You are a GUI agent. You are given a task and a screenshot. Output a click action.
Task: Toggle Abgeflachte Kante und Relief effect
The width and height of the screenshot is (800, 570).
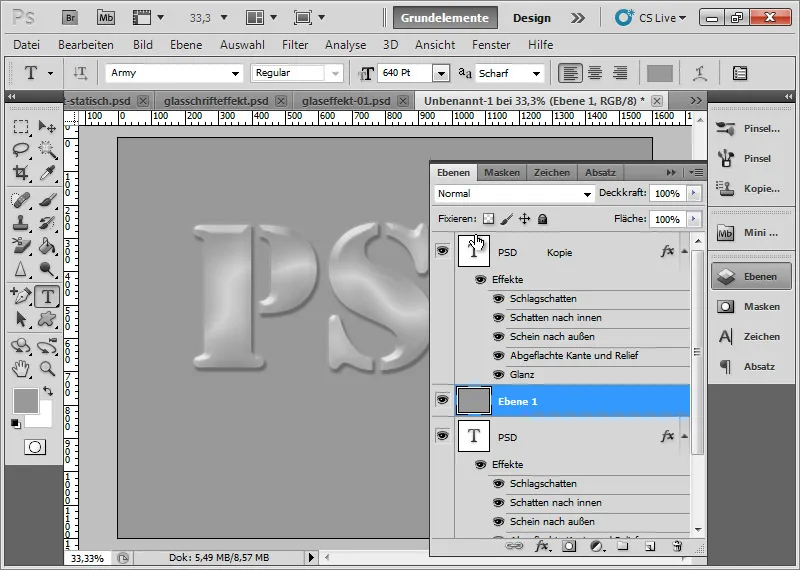[x=498, y=356]
